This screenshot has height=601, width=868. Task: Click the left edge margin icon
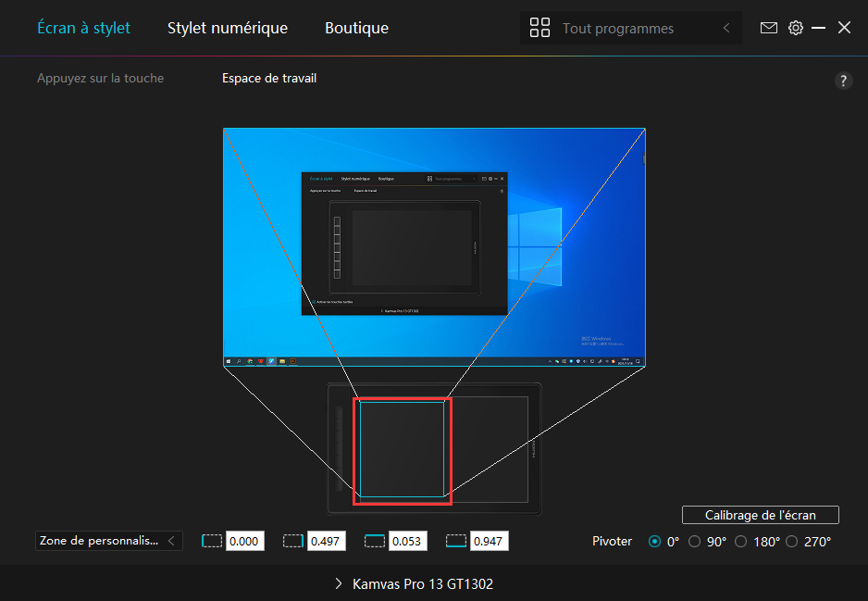212,541
